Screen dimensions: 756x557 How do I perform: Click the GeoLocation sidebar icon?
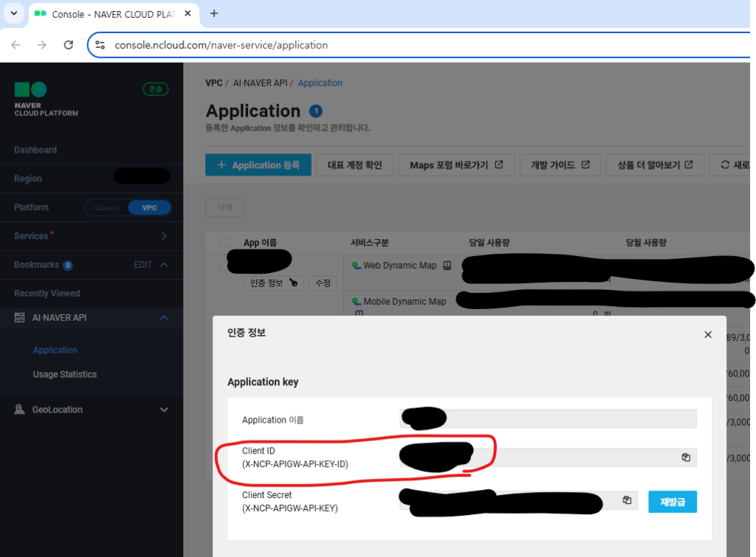pos(20,409)
